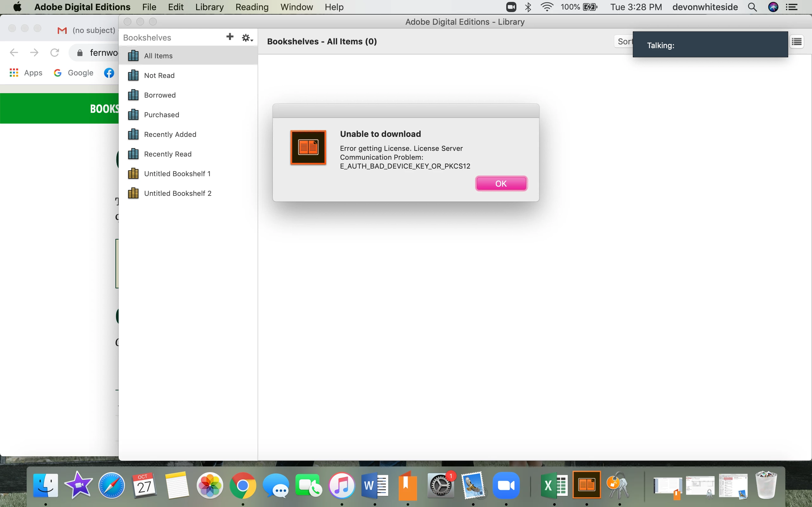Open the Recently Read bookshelf

tap(168, 154)
